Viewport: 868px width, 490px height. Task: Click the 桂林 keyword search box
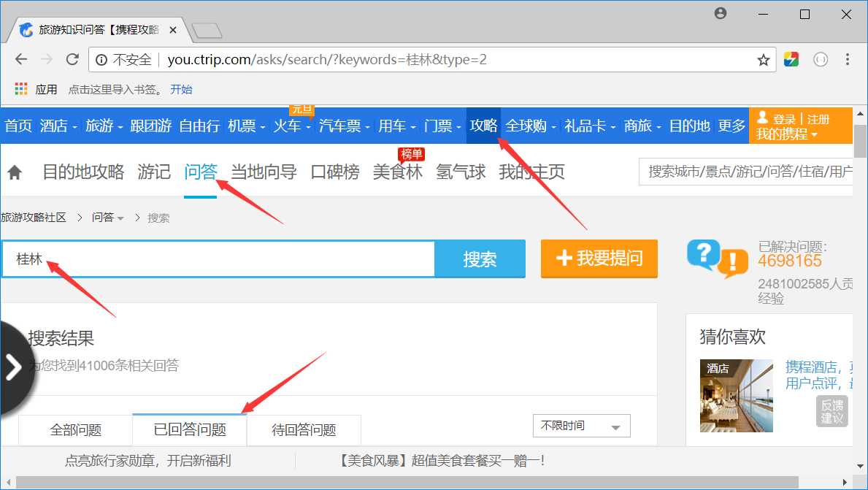[x=219, y=259]
